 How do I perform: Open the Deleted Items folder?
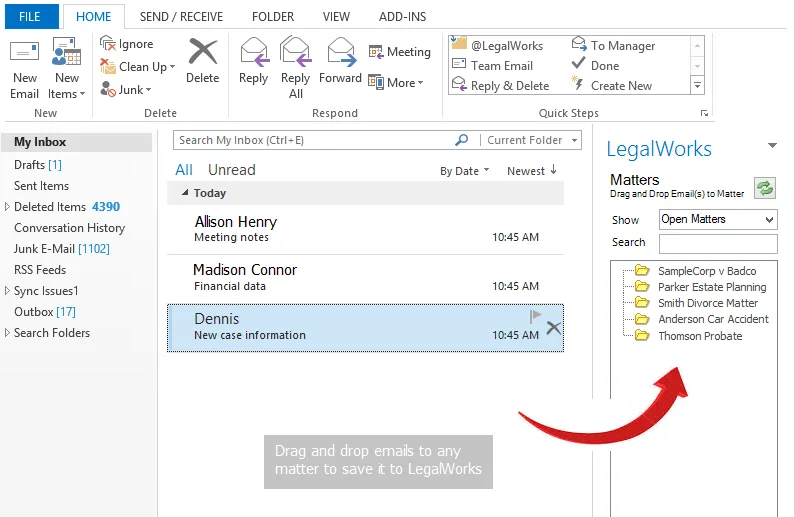point(67,207)
